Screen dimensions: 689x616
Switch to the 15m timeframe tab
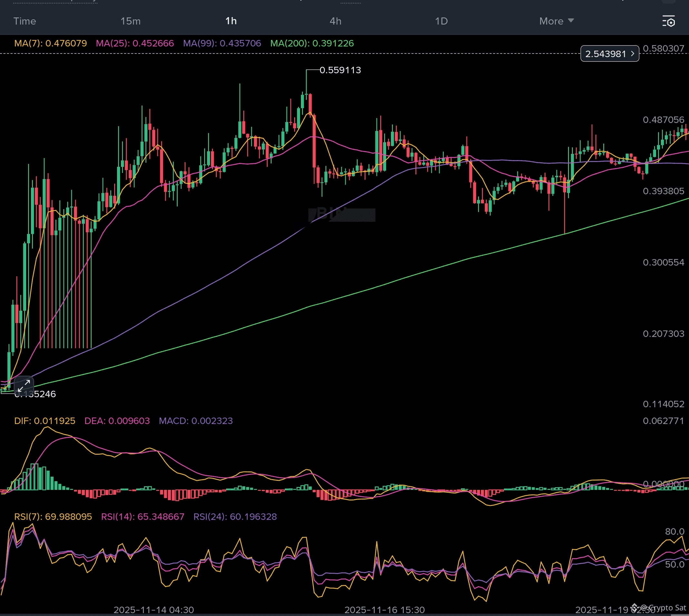pos(130,21)
